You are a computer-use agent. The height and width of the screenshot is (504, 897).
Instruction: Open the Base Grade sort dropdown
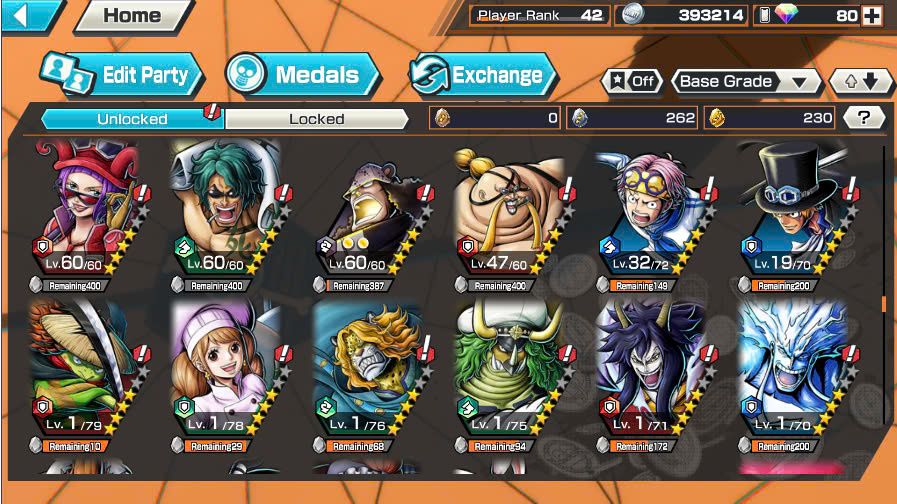[x=746, y=81]
